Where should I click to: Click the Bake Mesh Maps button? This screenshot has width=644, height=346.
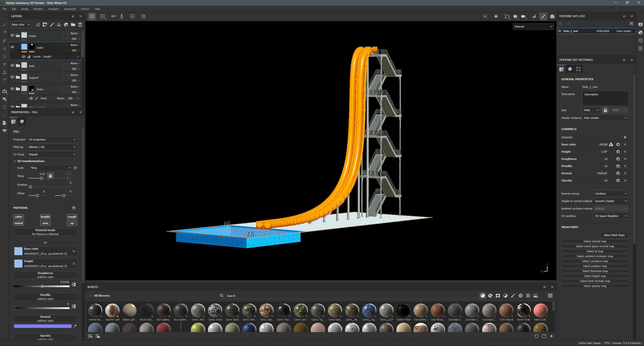[614, 235]
